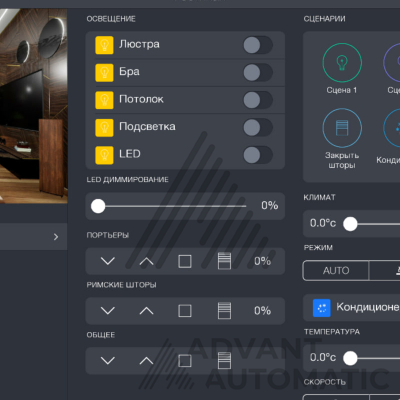Turn on the Потолок light switch
This screenshot has width=400, height=400.
pyautogui.click(x=258, y=100)
